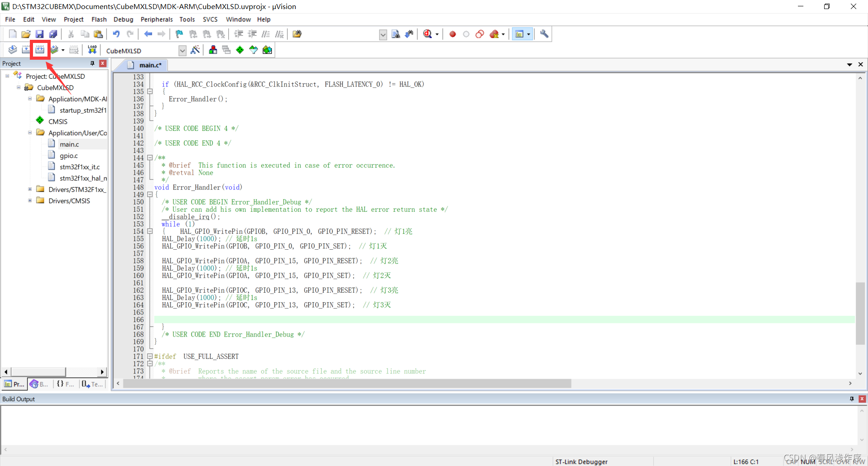The height and width of the screenshot is (466, 868).
Task: Switch to the Templates tab in the project pane
Action: pos(92,384)
